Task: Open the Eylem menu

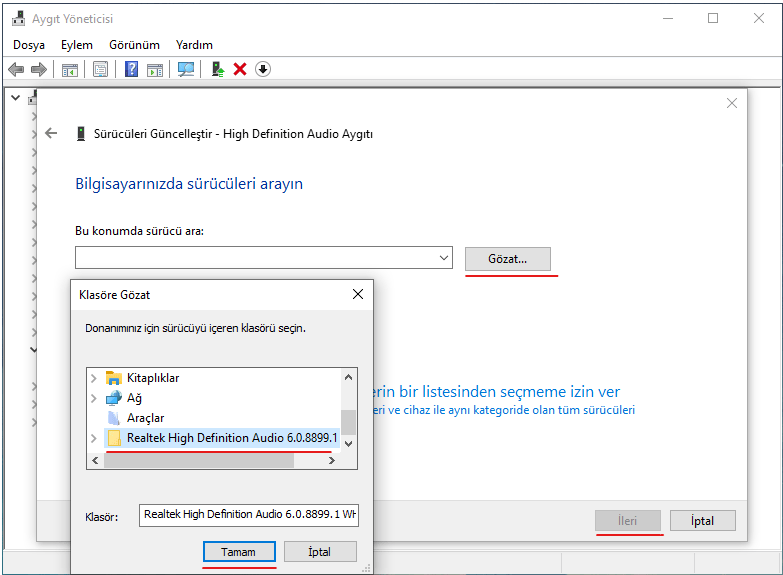Action: [77, 45]
